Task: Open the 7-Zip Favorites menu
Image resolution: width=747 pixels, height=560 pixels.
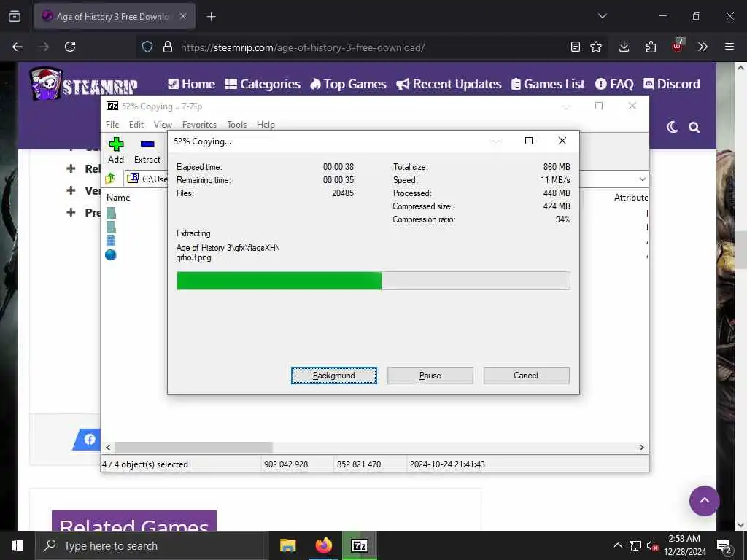Action: pyautogui.click(x=199, y=124)
